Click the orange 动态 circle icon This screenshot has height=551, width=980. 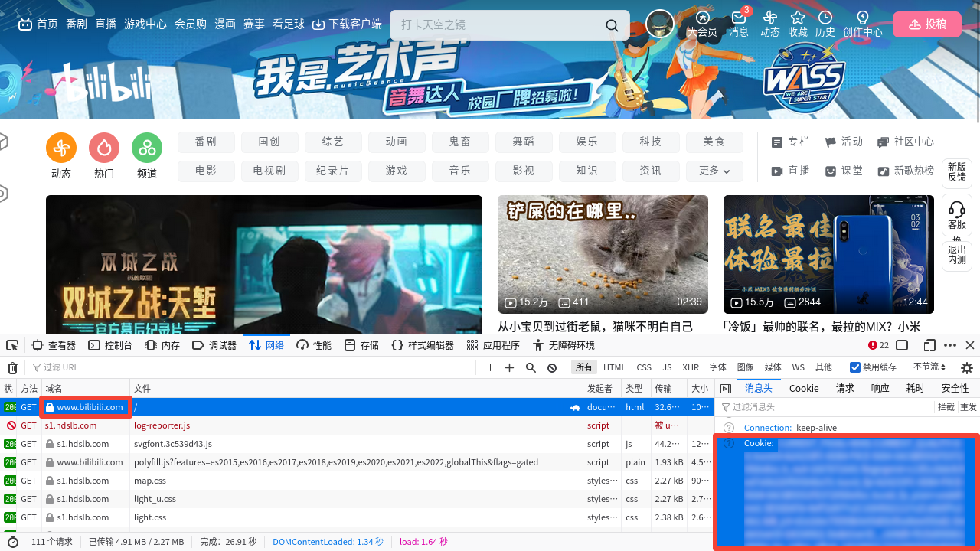(x=61, y=148)
